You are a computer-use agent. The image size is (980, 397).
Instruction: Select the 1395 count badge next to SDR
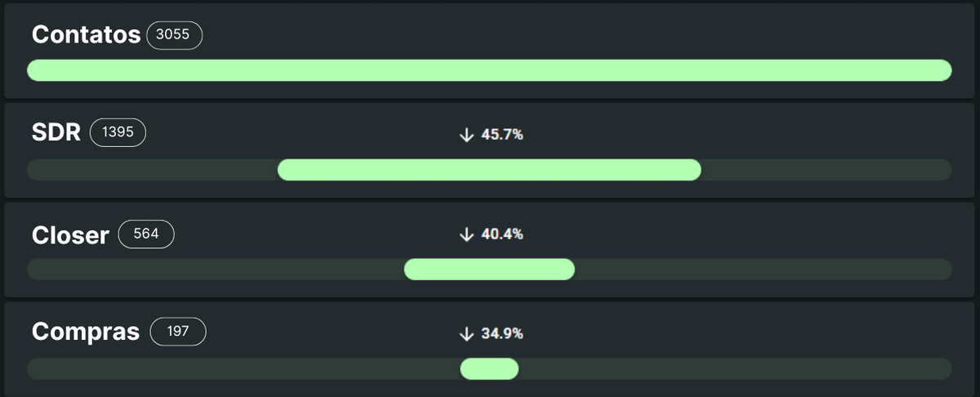[118, 132]
